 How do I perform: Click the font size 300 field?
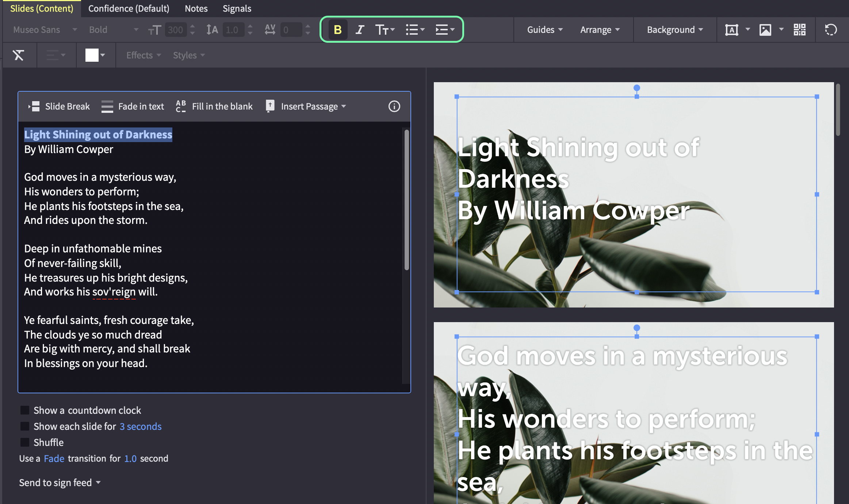[176, 30]
